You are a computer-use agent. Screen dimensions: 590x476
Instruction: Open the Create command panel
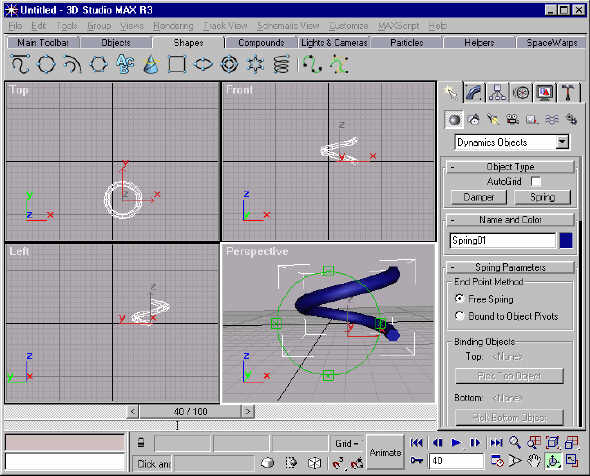tap(451, 93)
